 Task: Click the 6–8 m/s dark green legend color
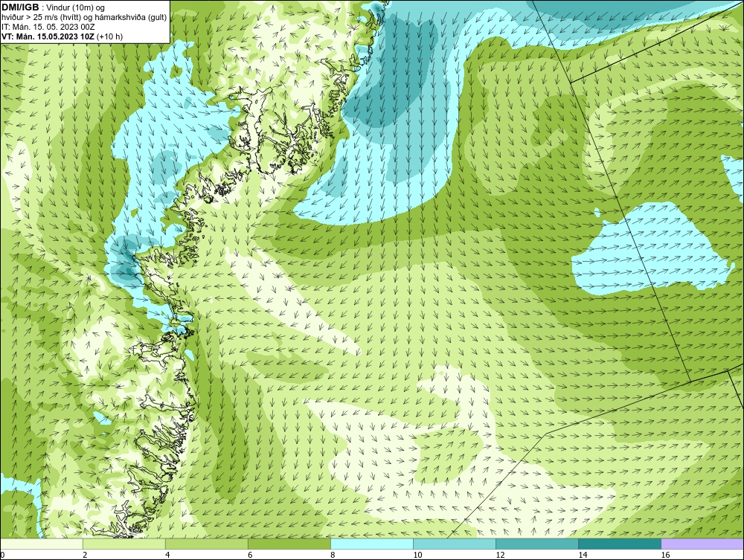(x=289, y=544)
